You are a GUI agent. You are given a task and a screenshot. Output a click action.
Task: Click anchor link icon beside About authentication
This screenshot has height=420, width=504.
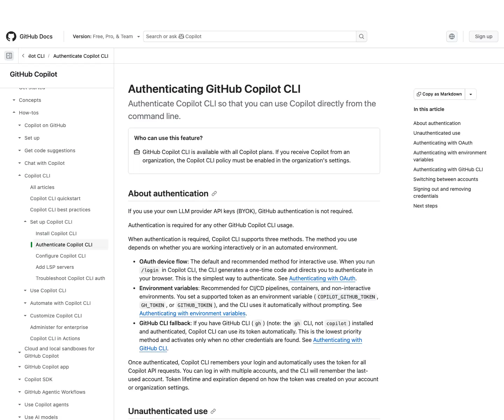click(x=214, y=194)
